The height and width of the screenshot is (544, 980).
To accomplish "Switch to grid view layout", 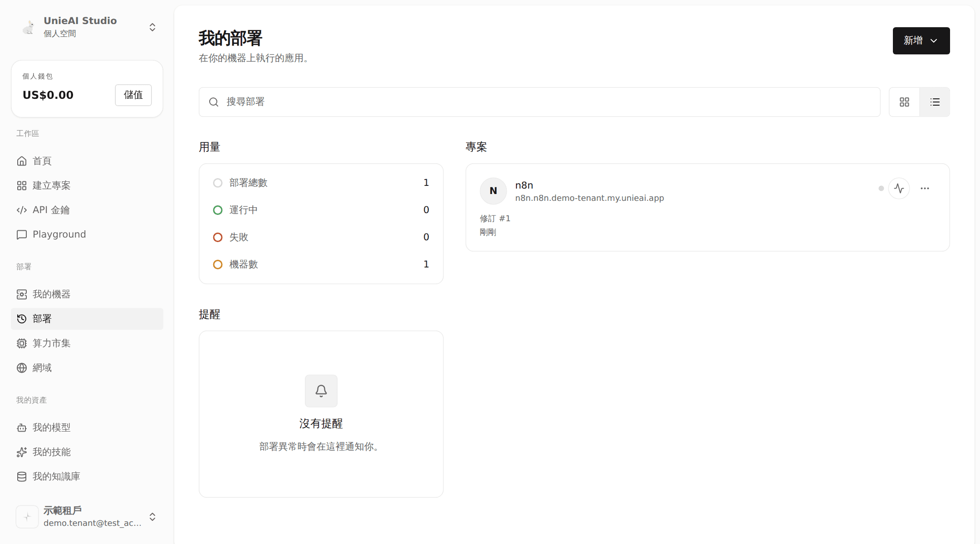I will (904, 102).
